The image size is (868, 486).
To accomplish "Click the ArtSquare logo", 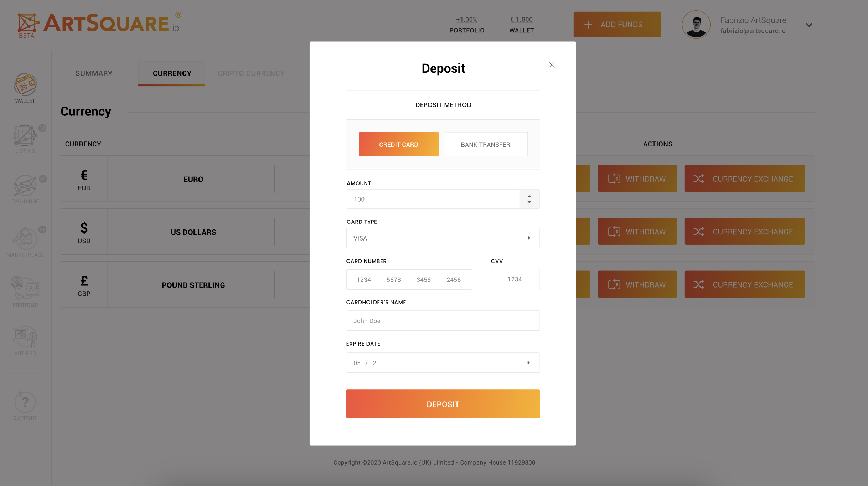I will point(99,24).
